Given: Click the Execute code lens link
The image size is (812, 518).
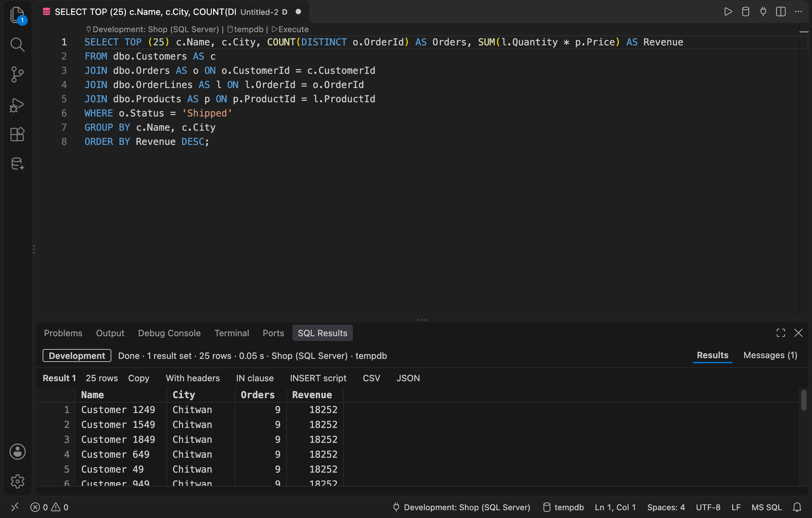Looking at the screenshot, I should [x=290, y=29].
